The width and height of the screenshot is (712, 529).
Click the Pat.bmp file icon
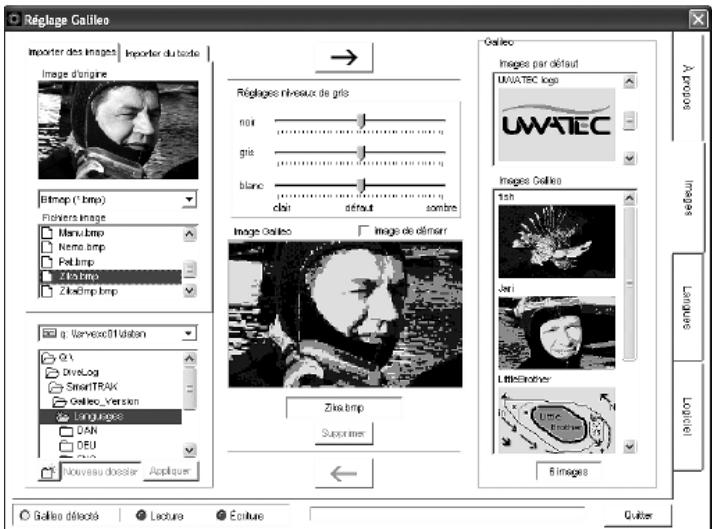tap(47, 262)
